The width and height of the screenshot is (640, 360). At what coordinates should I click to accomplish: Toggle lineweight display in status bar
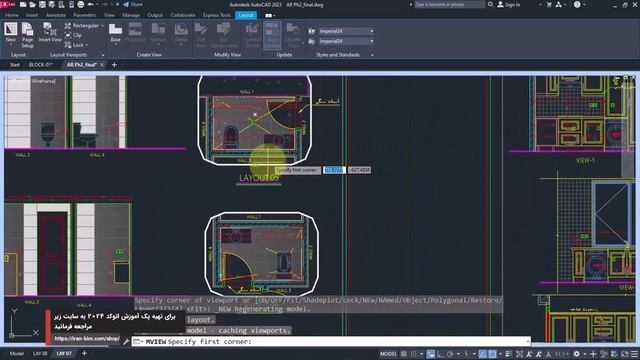[x=509, y=354]
